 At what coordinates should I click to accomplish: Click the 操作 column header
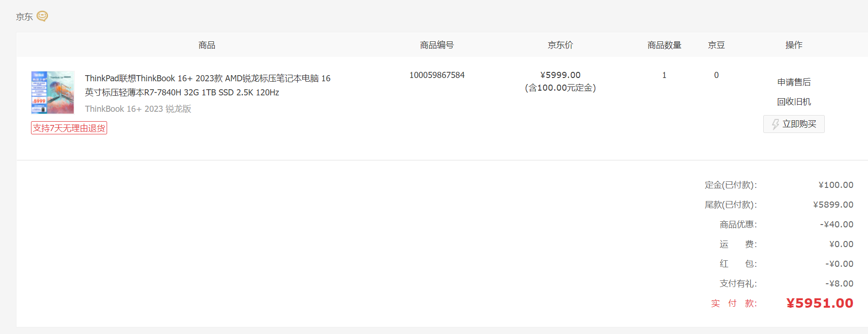pyautogui.click(x=794, y=45)
